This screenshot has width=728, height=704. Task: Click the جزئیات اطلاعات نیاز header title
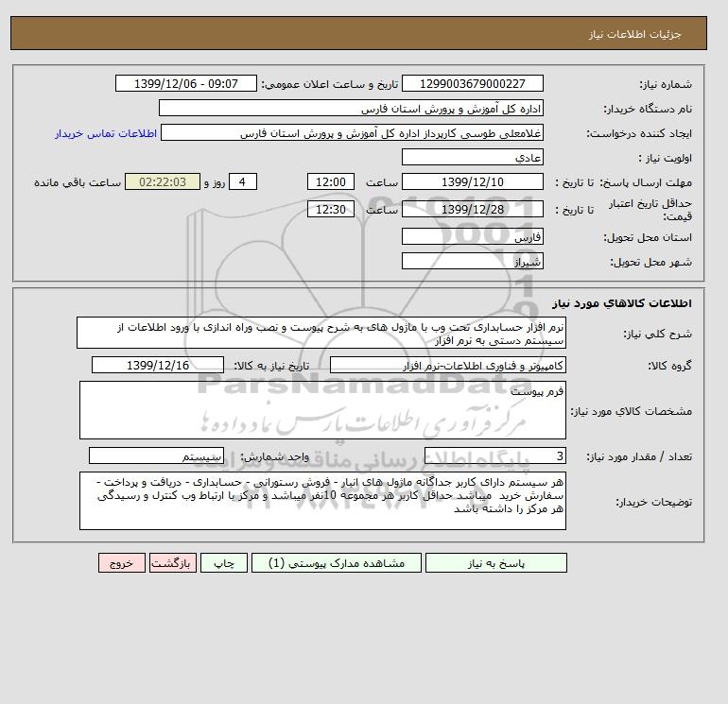point(635,34)
